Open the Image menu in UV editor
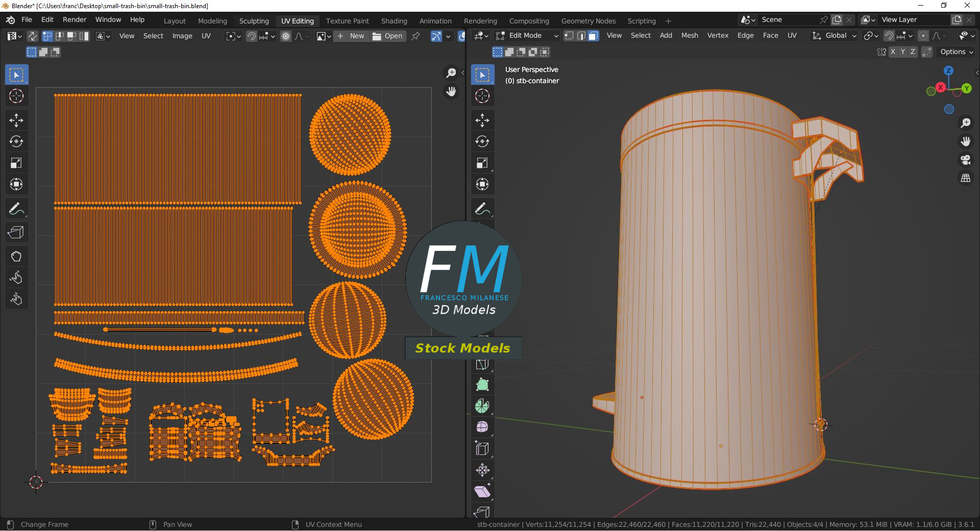The height and width of the screenshot is (531, 980). point(182,36)
